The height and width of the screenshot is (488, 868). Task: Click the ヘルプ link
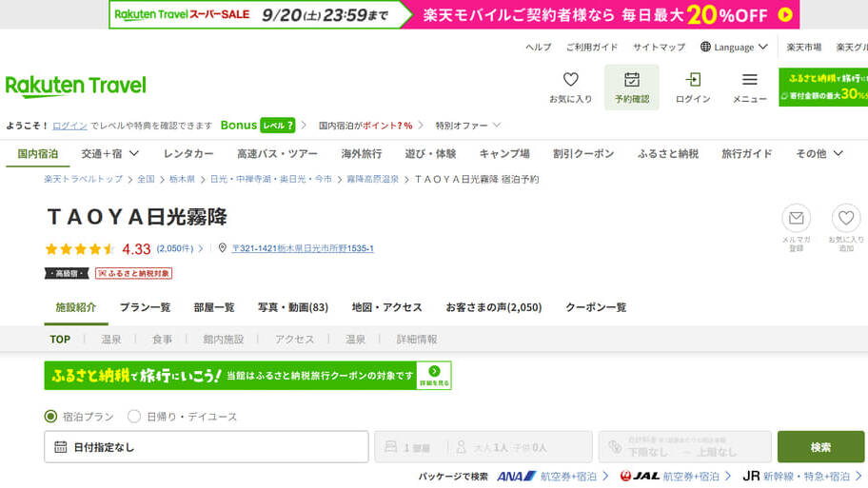[x=538, y=47]
